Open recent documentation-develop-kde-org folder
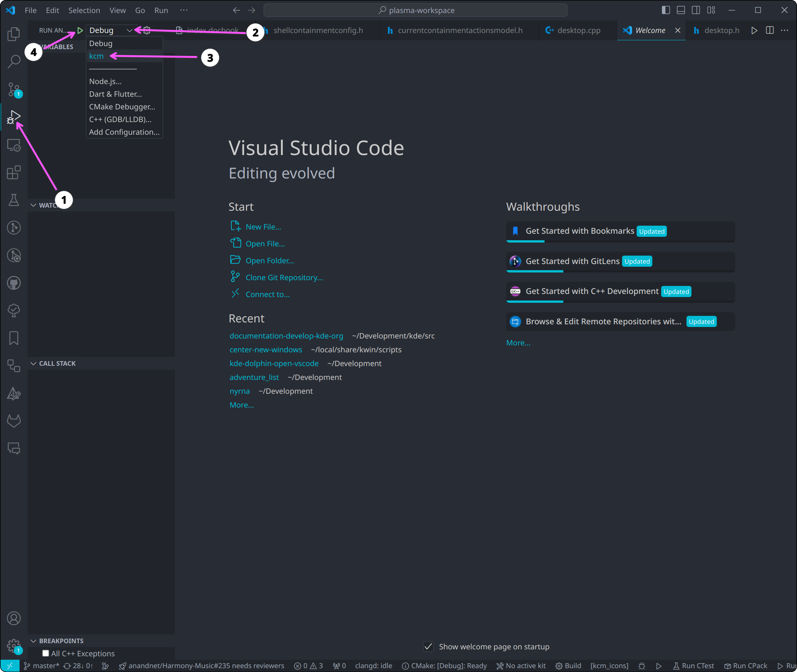 [x=286, y=336]
